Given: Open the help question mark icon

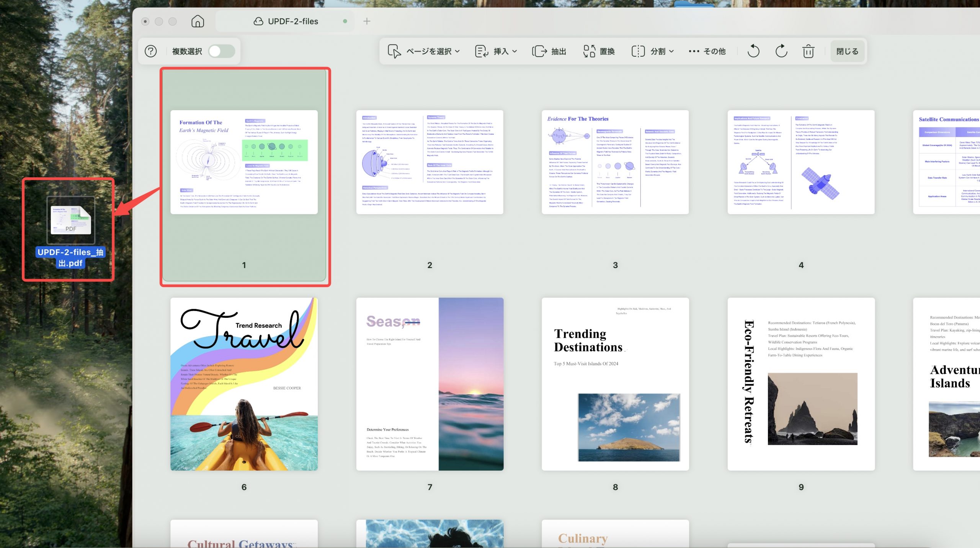Looking at the screenshot, I should point(151,51).
